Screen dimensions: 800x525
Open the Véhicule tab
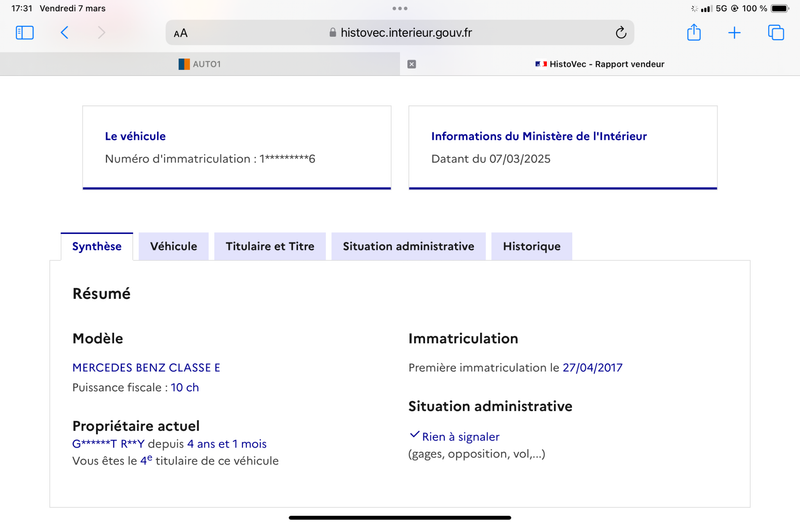(173, 246)
